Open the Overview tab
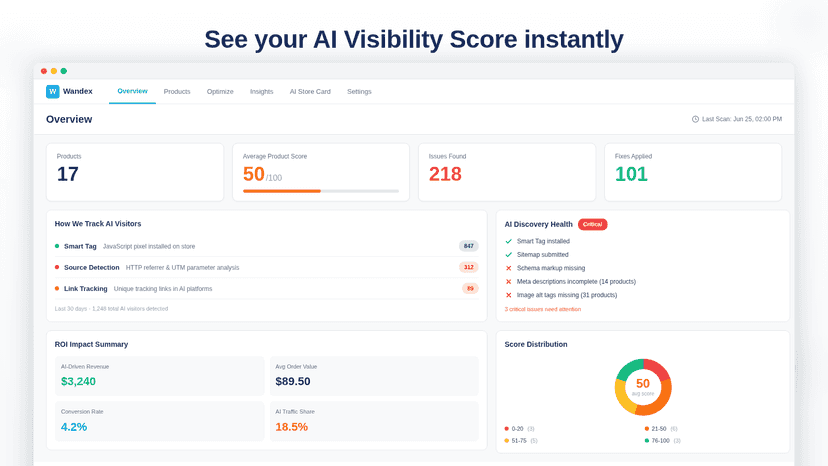The height and width of the screenshot is (466, 828). click(133, 91)
